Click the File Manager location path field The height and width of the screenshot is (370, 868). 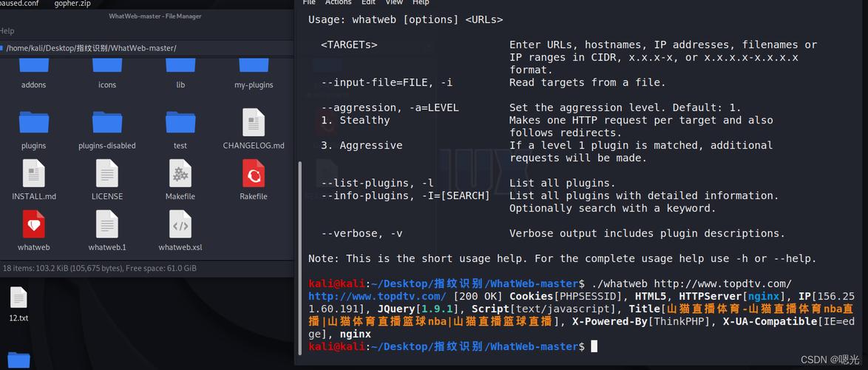pos(146,48)
